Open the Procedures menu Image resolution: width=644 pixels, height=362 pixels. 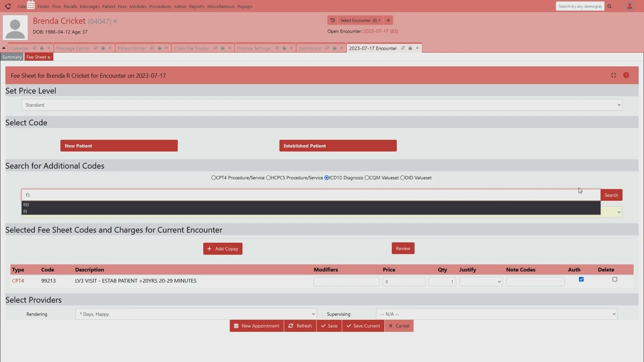pos(160,7)
